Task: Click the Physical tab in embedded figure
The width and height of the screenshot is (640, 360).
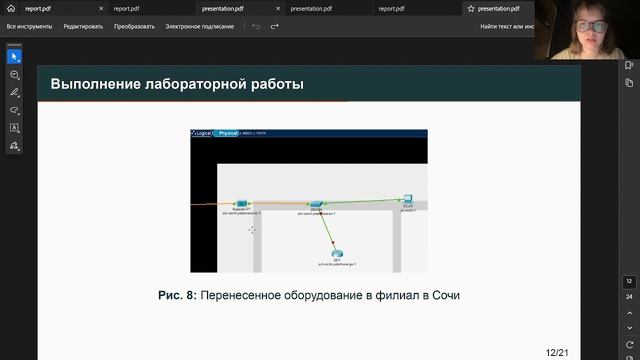Action: click(x=226, y=133)
